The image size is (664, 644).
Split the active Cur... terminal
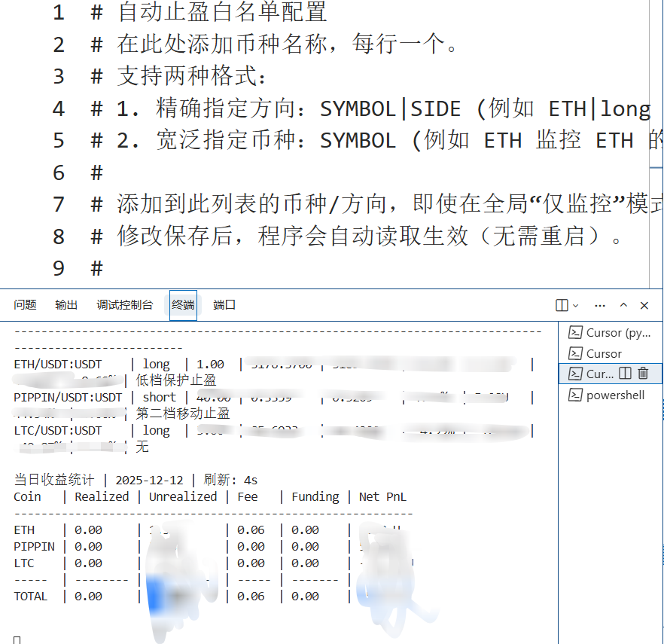tap(625, 374)
